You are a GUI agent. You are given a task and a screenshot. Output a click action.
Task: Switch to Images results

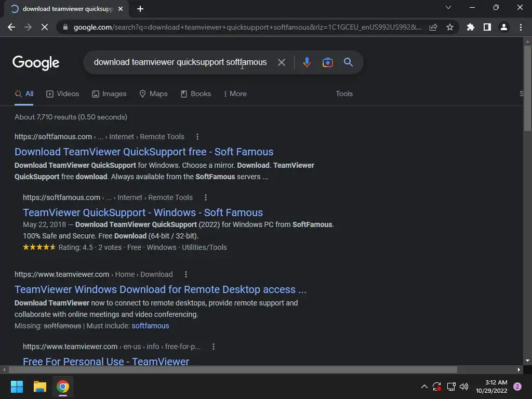109,94
